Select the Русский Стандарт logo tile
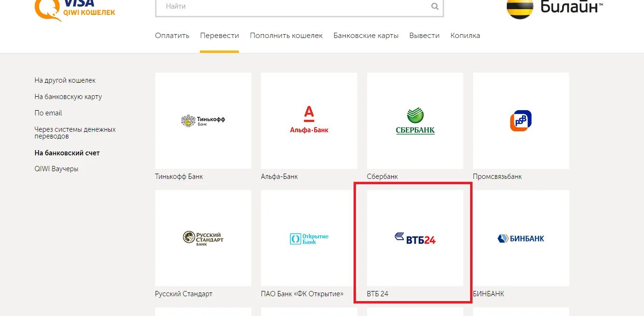The height and width of the screenshot is (316, 644). (203, 238)
